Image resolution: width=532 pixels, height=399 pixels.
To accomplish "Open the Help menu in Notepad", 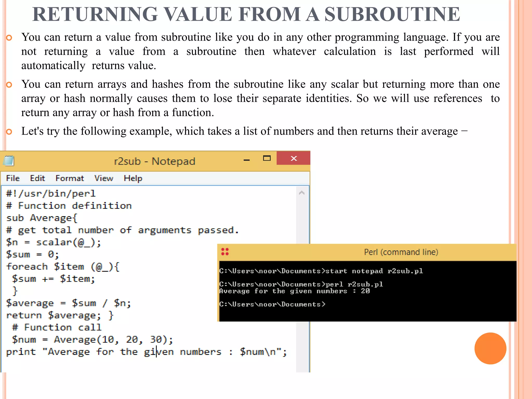I will tap(133, 178).
